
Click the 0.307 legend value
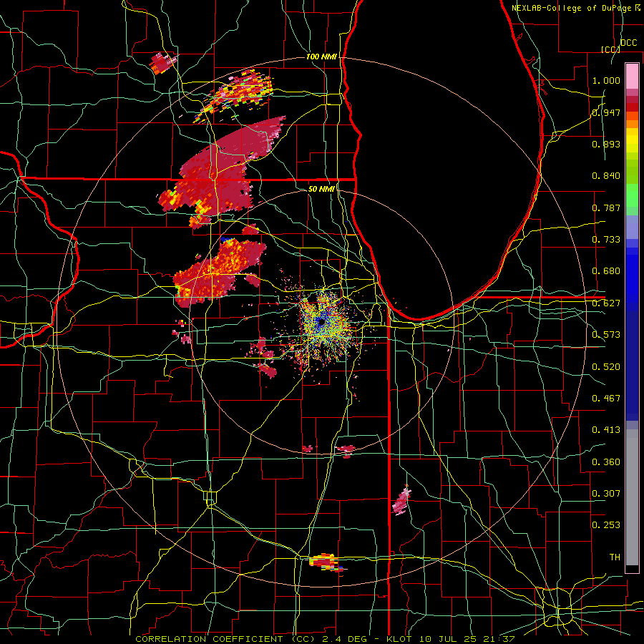(x=606, y=494)
